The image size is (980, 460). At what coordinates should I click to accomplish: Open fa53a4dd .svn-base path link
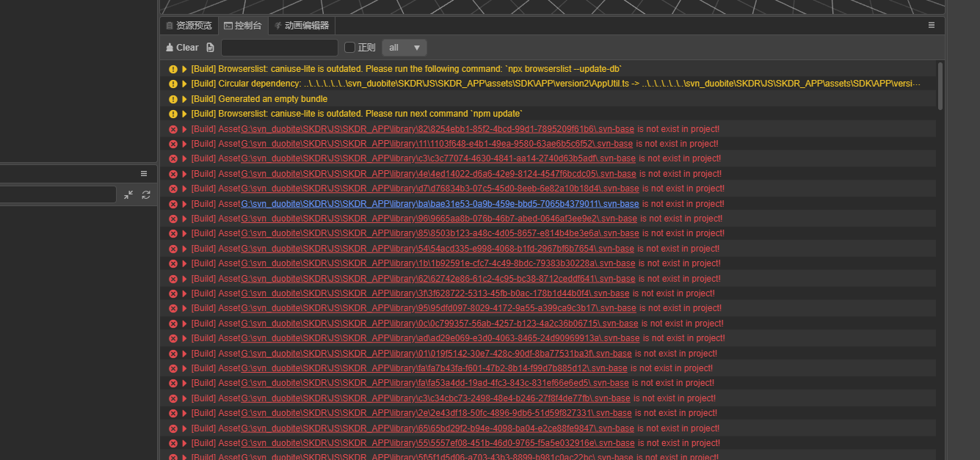click(x=435, y=383)
